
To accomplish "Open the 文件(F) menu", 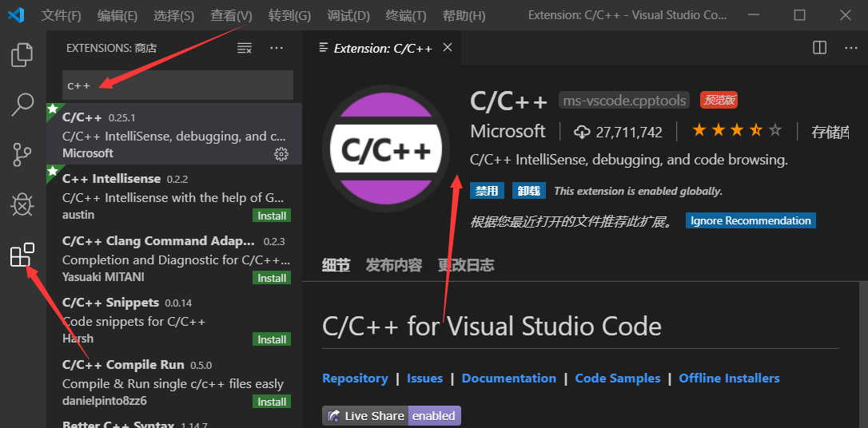I will point(61,15).
